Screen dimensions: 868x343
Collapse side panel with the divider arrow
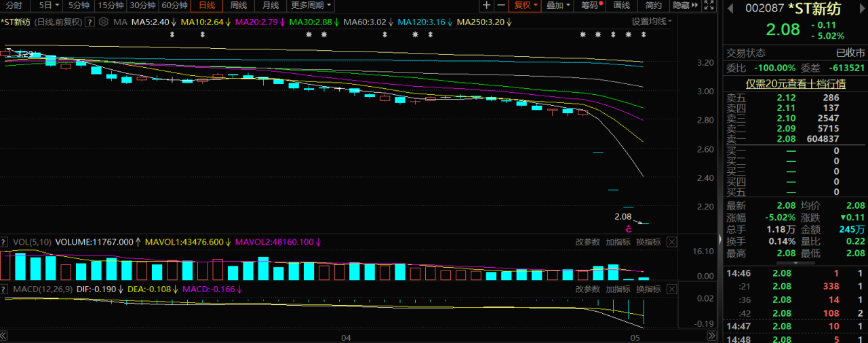[719, 240]
